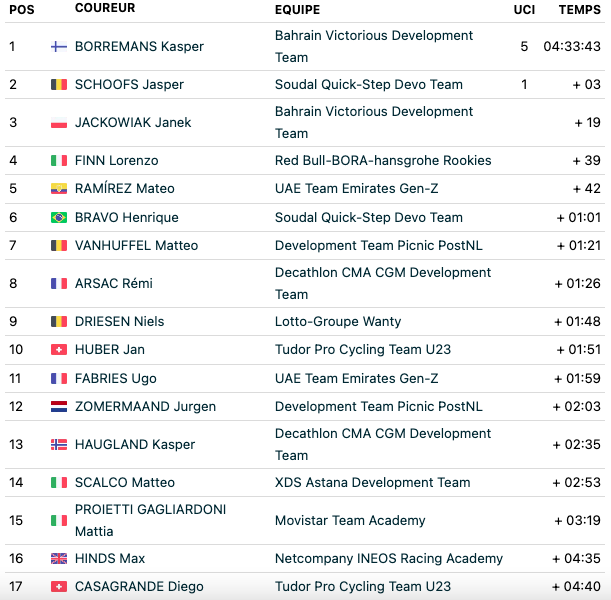Open Bahrain Victorious Development Team in JACKOWIAK row
This screenshot has height=600, width=611.
tap(374, 123)
